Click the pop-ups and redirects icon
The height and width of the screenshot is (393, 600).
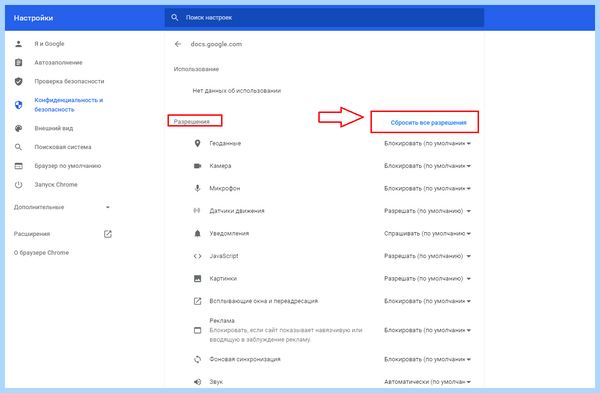pyautogui.click(x=197, y=301)
